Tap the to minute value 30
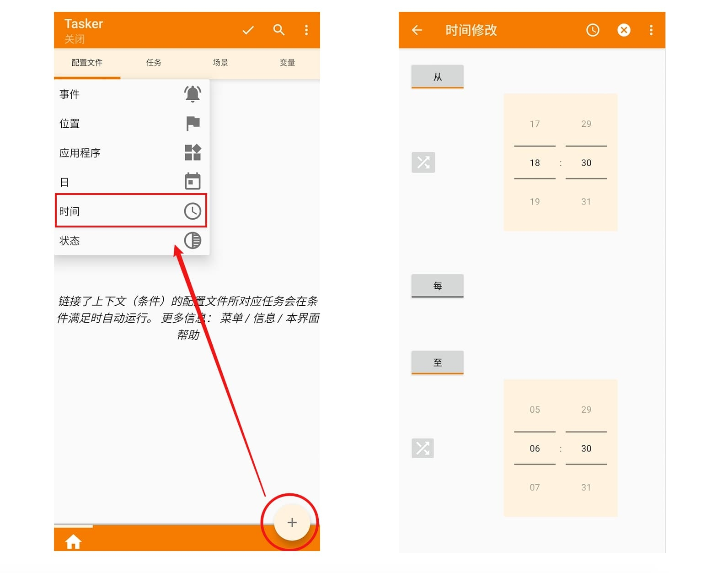 [586, 449]
